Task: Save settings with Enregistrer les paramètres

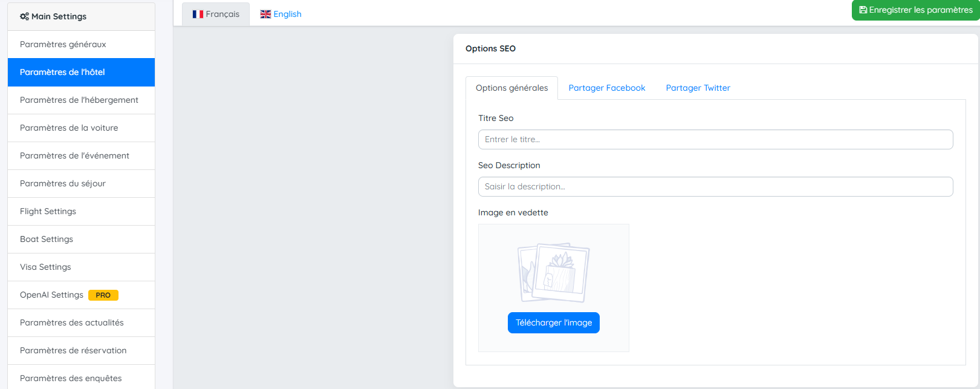Action: [915, 10]
